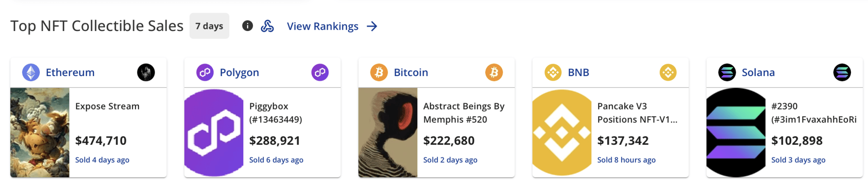Click the Polygon chain logo icon
868x195 pixels.
coord(205,73)
